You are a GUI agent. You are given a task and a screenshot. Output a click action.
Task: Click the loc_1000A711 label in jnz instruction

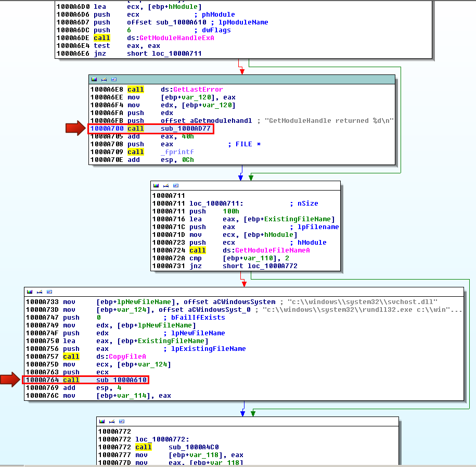click(176, 54)
